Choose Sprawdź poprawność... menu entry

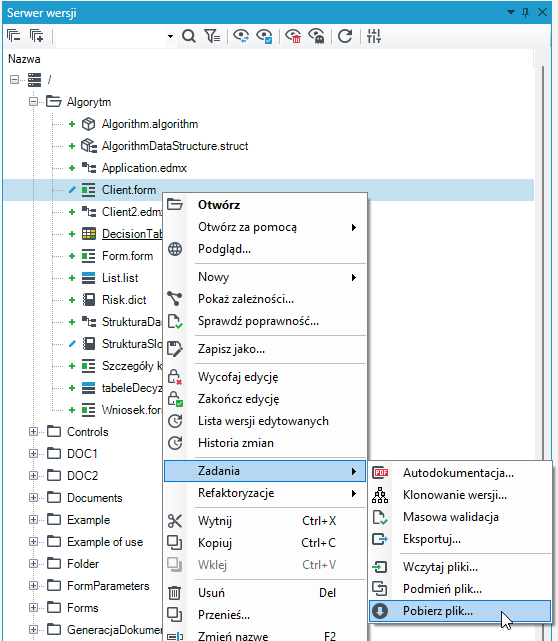click(265, 321)
